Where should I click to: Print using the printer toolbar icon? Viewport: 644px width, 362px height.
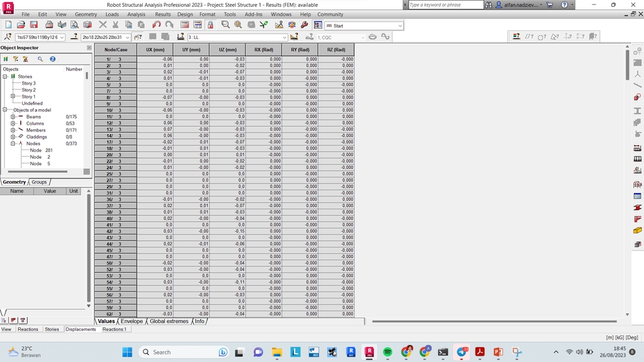[49, 25]
